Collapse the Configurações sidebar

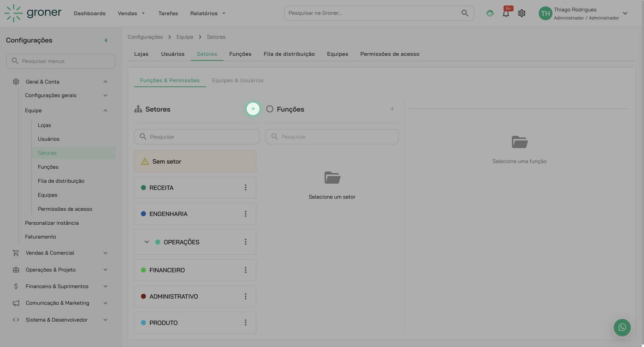106,40
